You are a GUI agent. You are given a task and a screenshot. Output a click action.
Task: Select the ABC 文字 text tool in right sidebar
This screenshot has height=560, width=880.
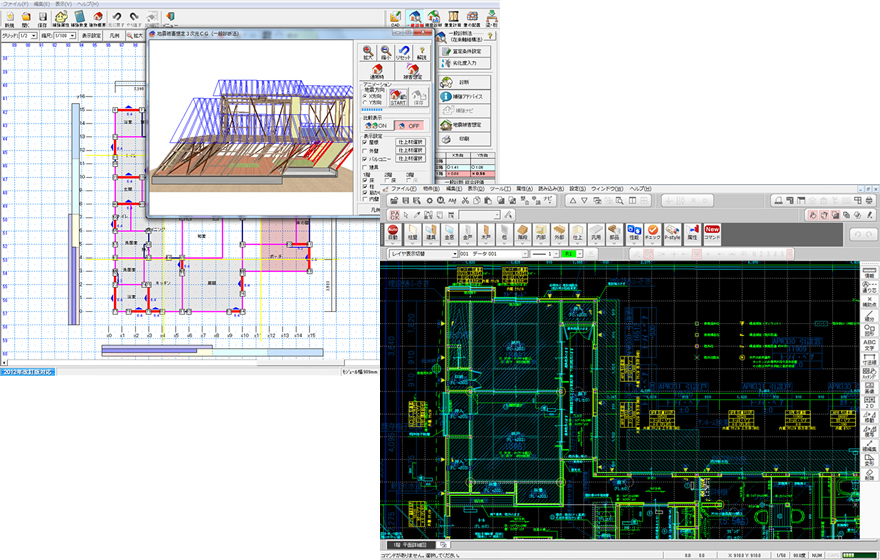click(x=869, y=345)
